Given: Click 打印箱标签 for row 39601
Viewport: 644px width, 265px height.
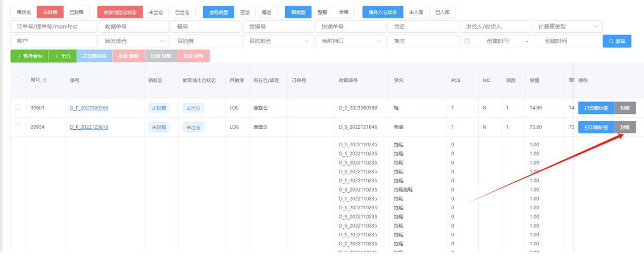Looking at the screenshot, I should click(596, 108).
